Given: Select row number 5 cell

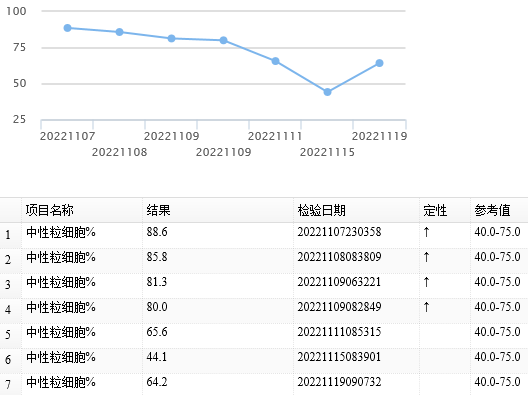Looking at the screenshot, I should [10, 335].
